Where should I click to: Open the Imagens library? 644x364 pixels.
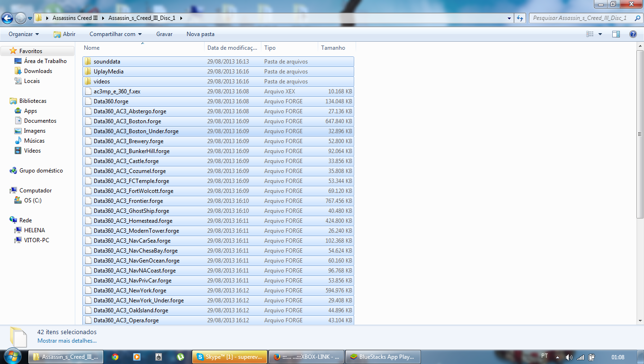tap(35, 131)
